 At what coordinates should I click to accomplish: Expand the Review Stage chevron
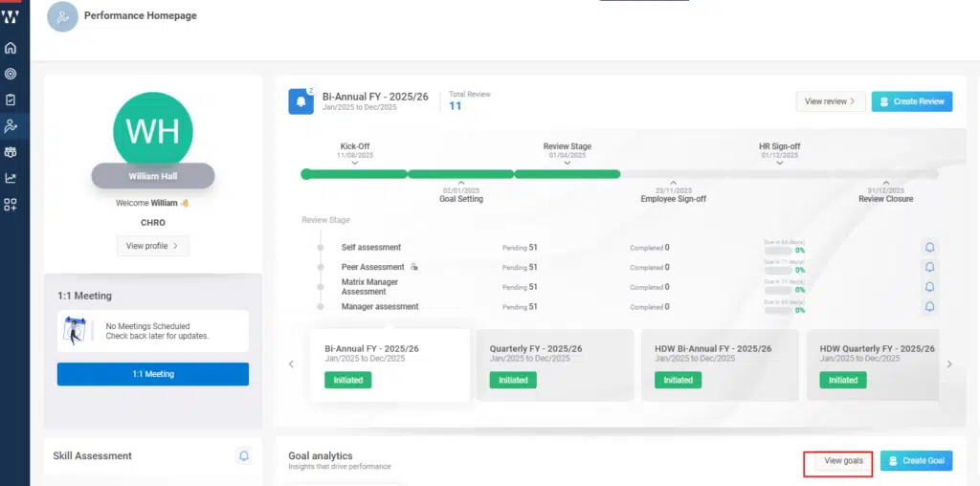[567, 163]
